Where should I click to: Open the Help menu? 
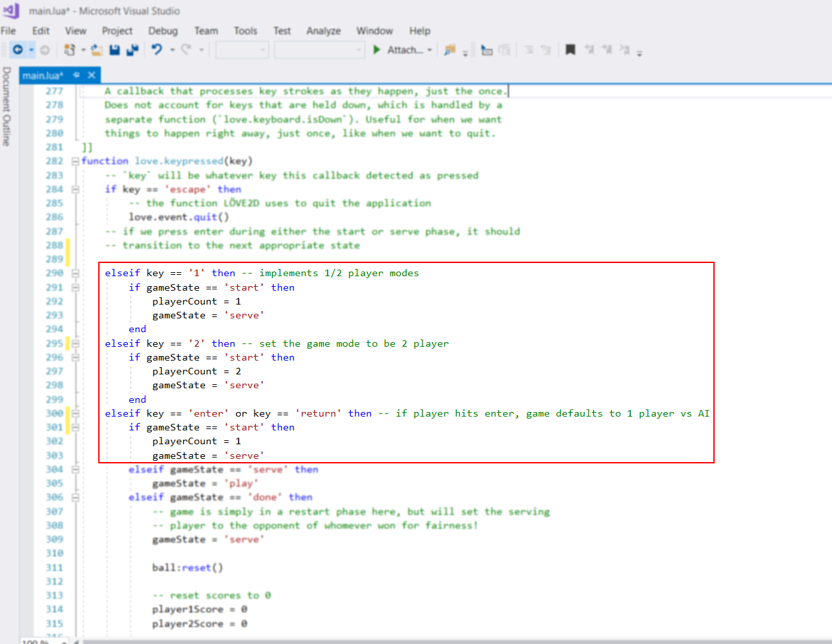point(420,30)
